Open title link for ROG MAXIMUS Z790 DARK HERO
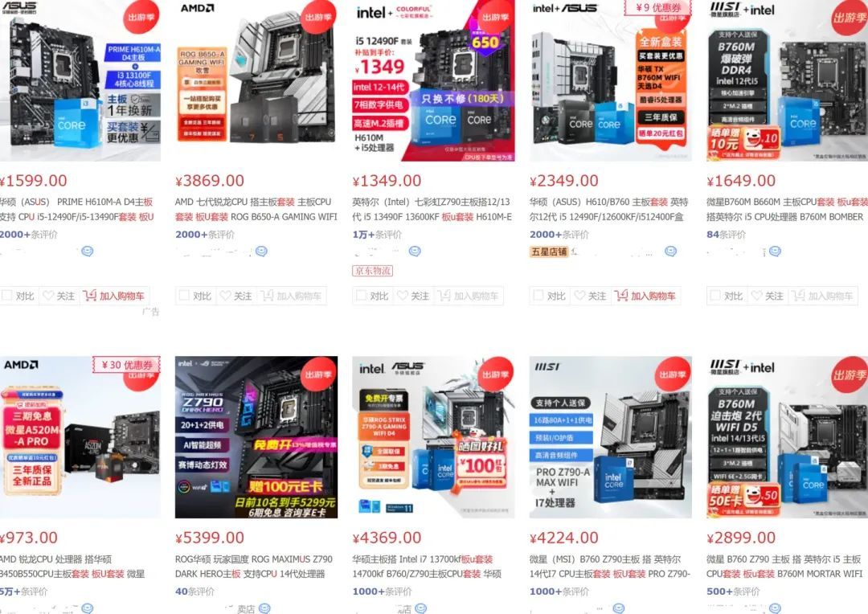 pyautogui.click(x=254, y=567)
